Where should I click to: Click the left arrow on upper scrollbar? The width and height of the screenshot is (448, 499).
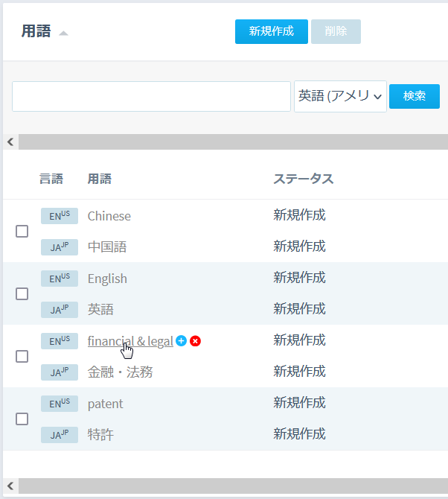10,142
